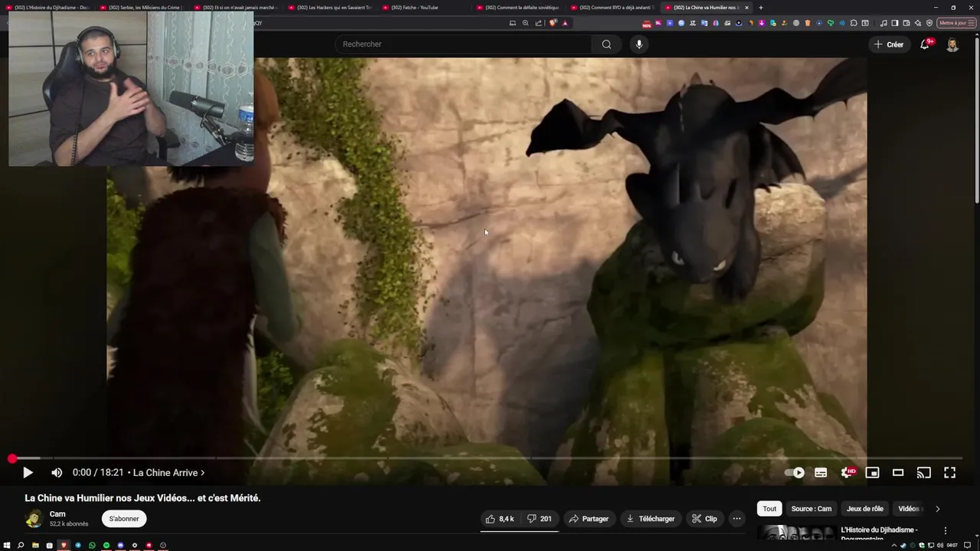Play the video with the play button
The height and width of the screenshot is (551, 980).
pyautogui.click(x=28, y=473)
